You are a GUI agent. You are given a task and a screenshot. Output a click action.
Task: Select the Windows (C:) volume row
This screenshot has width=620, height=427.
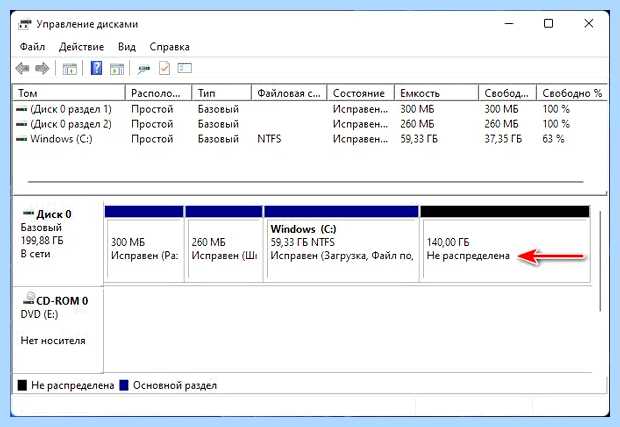pos(310,139)
